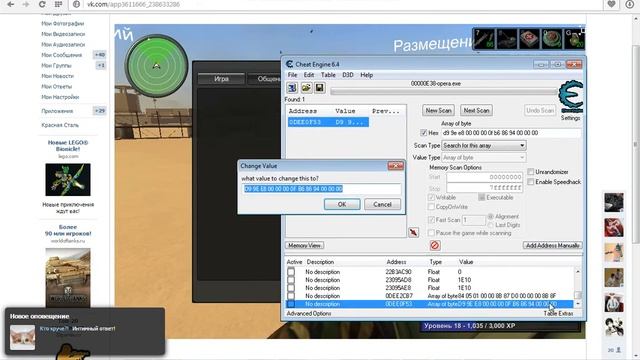
Task: Click the save floppy disk icon
Action: (x=320, y=88)
